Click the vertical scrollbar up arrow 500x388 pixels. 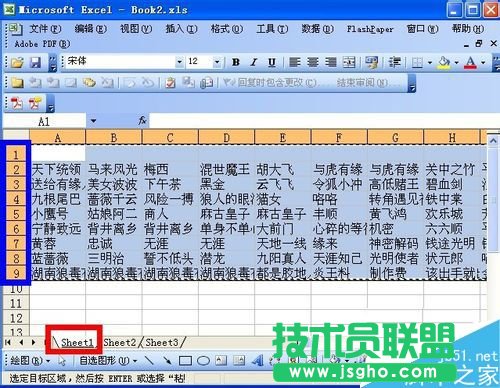pyautogui.click(x=493, y=142)
